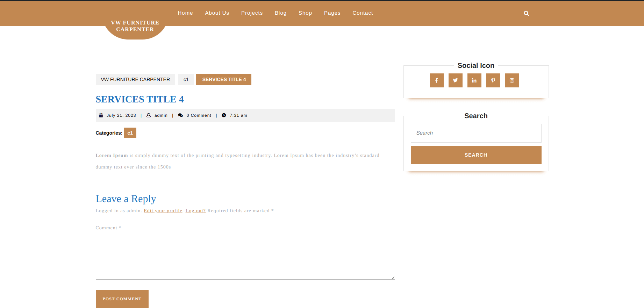Open the Instagram social icon

coord(511,80)
